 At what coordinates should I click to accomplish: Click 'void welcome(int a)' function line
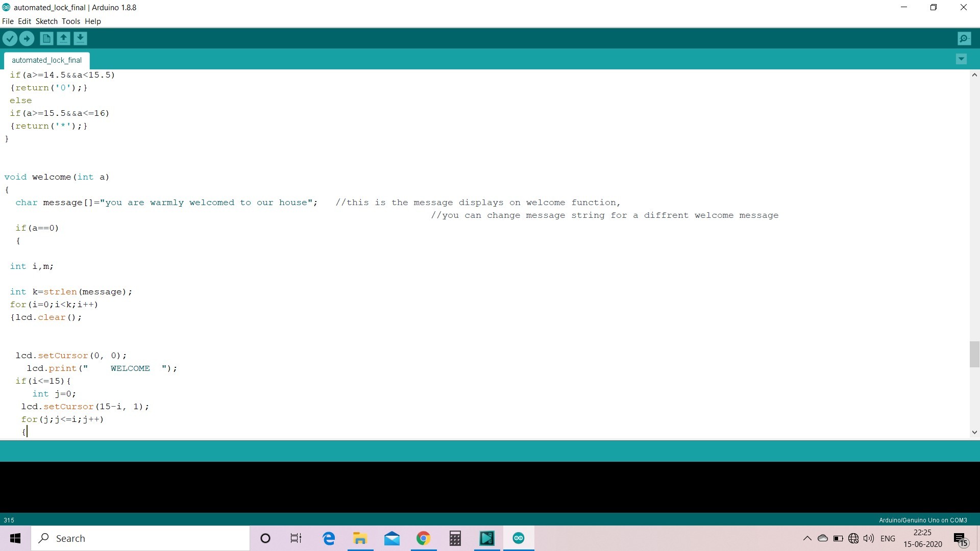coord(57,177)
